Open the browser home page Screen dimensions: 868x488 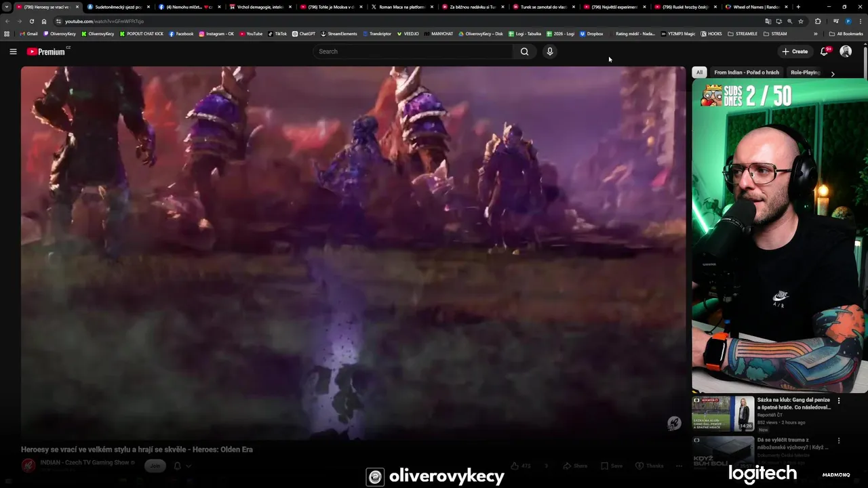tap(44, 22)
